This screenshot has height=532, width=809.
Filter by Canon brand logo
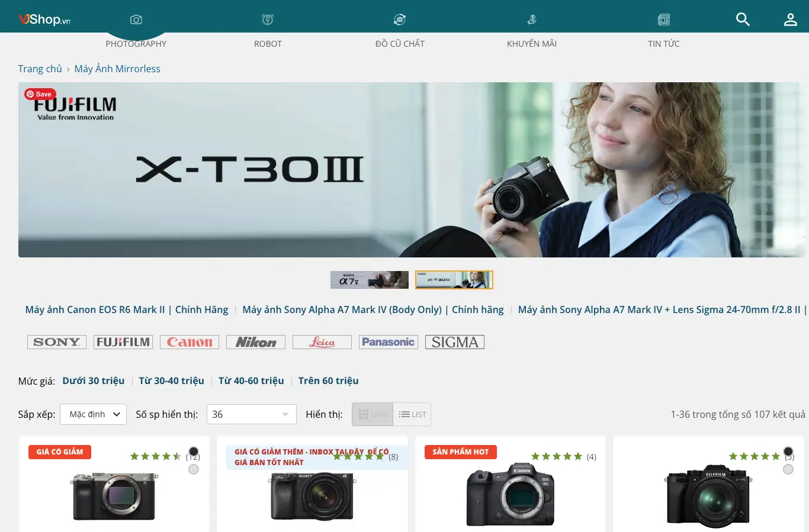[x=190, y=342]
